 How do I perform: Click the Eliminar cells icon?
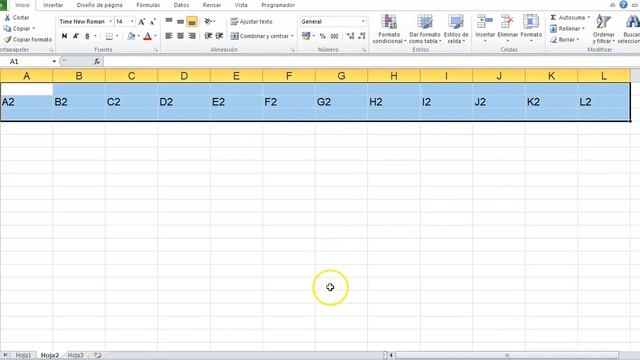(x=507, y=22)
